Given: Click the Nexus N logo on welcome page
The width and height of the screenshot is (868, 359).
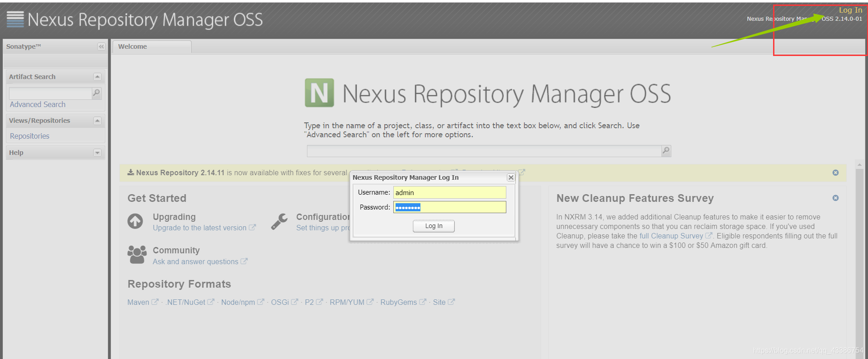Looking at the screenshot, I should coord(319,93).
